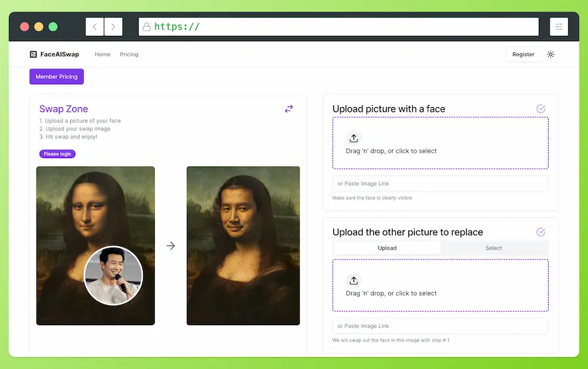588x369 pixels.
Task: Click the replace picture drag 'n' drop zone
Action: [440, 285]
